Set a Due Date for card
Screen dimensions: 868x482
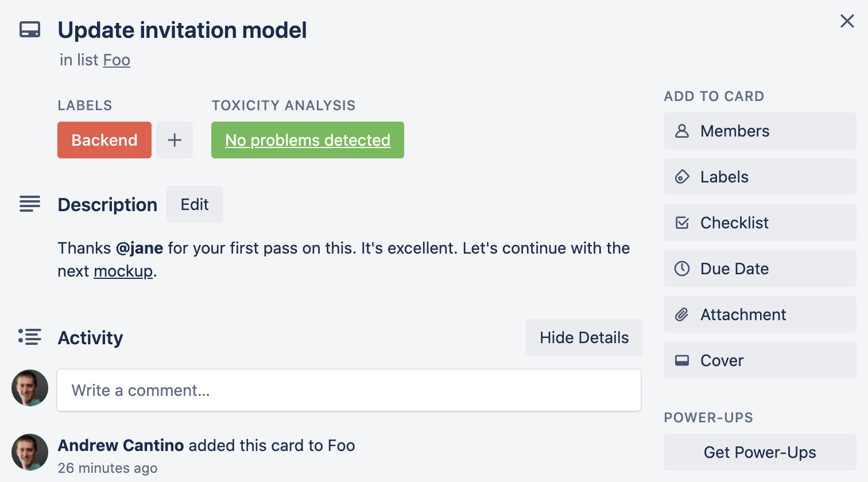coord(759,269)
